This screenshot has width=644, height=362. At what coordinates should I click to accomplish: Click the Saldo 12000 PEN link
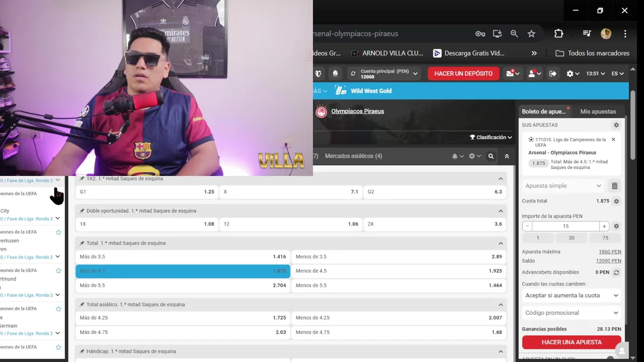pyautogui.click(x=608, y=261)
